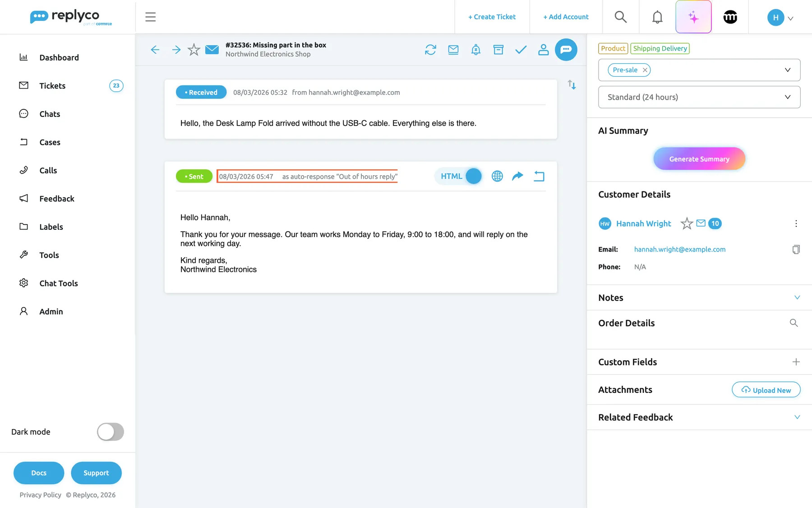The width and height of the screenshot is (812, 508).
Task: Assign ticket using person icon
Action: tap(544, 50)
